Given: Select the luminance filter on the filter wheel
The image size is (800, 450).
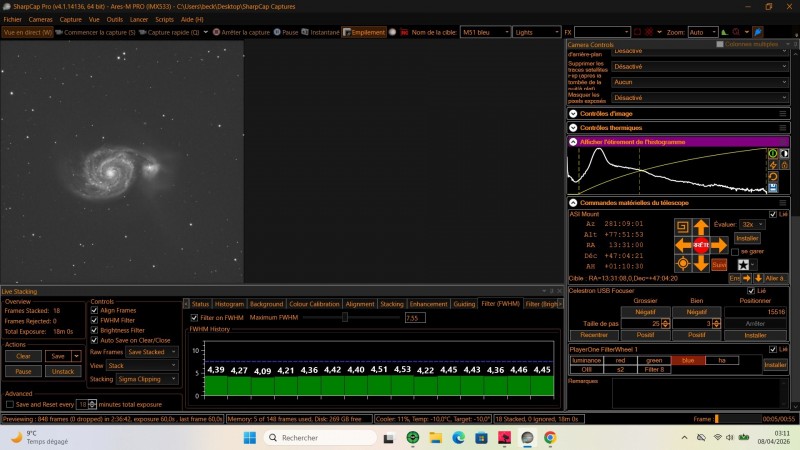Looking at the screenshot, I should (x=586, y=360).
